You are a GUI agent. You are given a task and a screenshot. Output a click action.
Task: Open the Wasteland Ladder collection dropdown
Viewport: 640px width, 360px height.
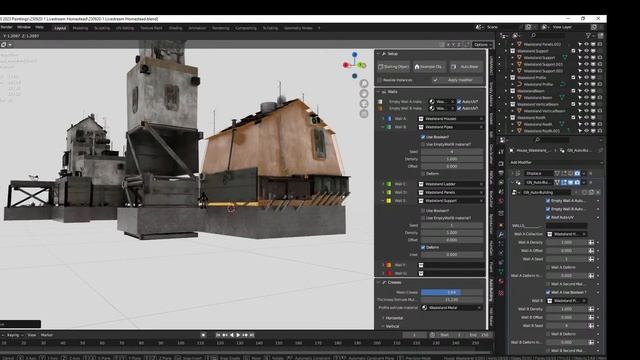point(451,184)
